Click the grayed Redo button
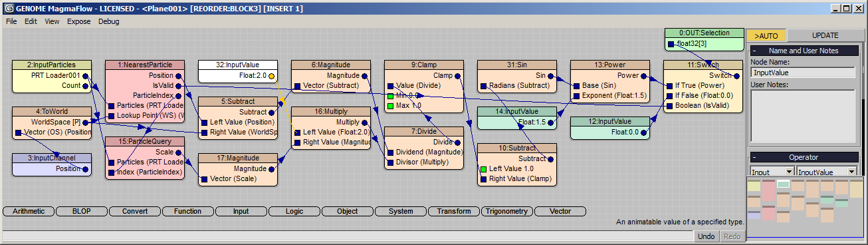The image size is (868, 245). (x=732, y=236)
